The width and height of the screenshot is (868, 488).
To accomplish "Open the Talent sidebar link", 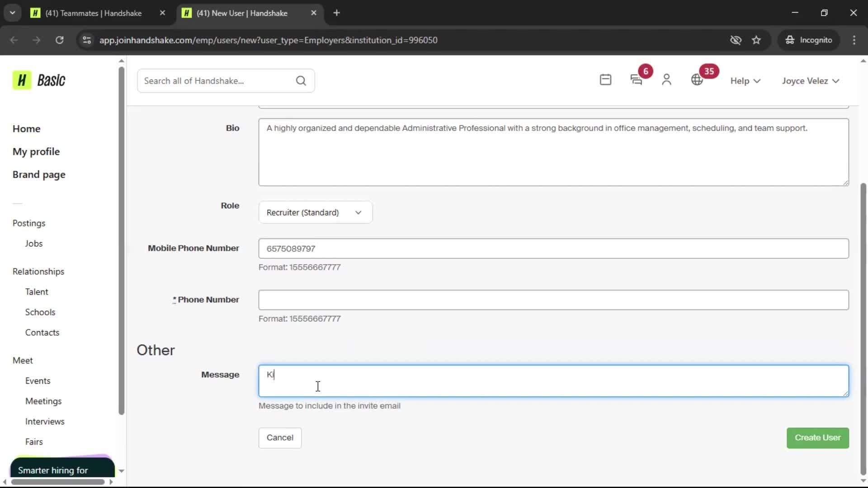I will 37,292.
